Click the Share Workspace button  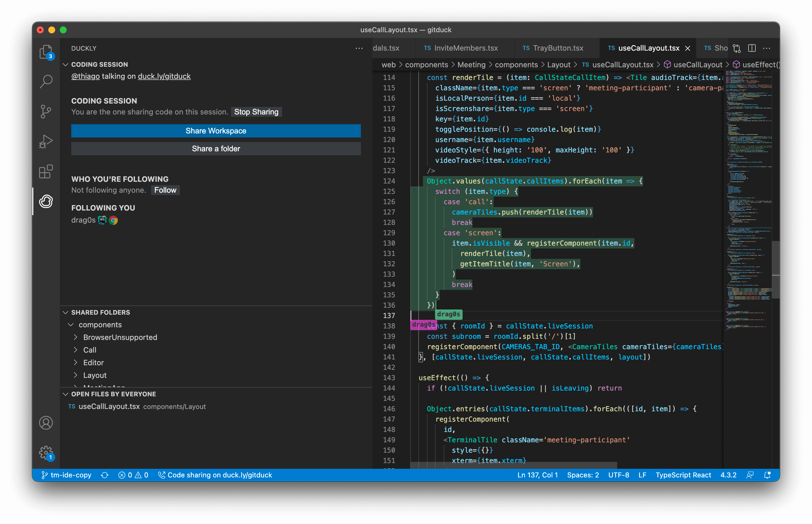[x=216, y=131]
